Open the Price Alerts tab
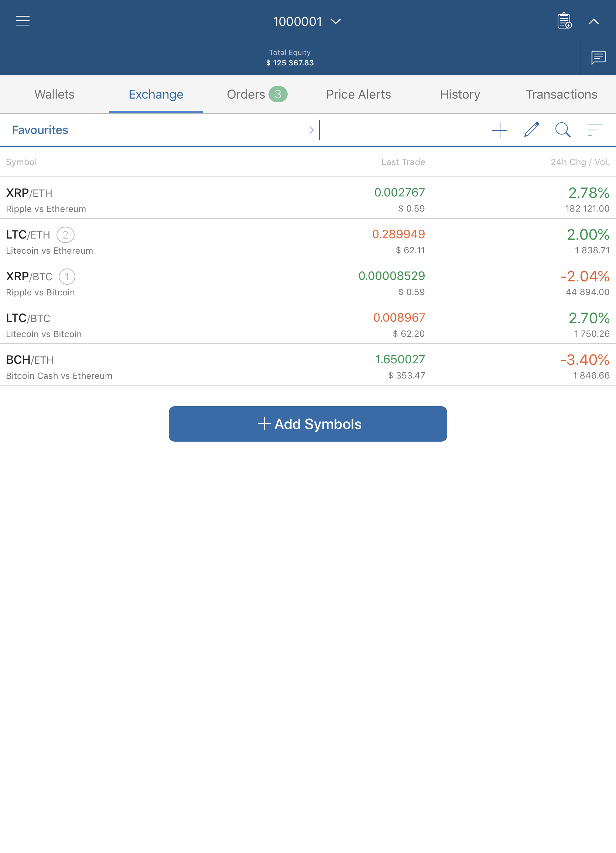 pos(358,95)
